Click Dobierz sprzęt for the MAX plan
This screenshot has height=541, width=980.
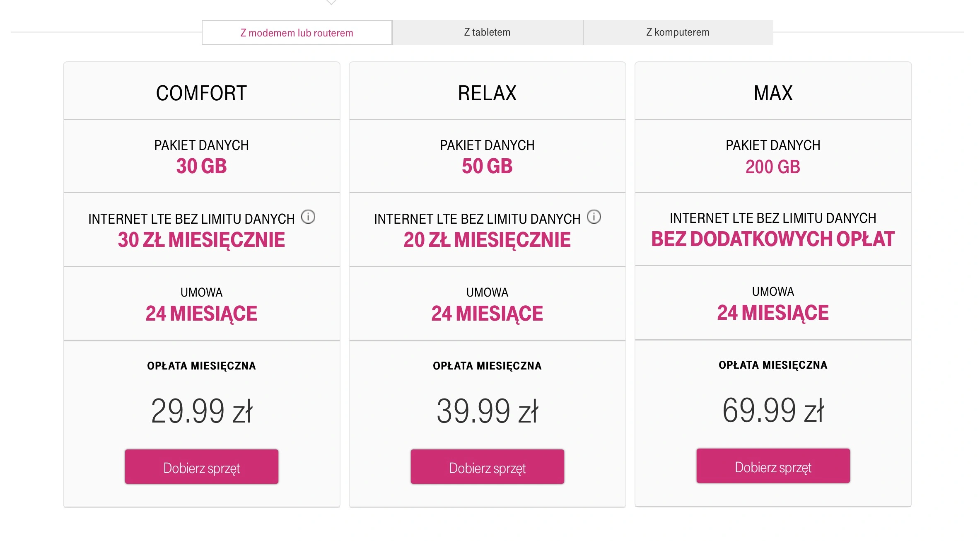tap(773, 466)
